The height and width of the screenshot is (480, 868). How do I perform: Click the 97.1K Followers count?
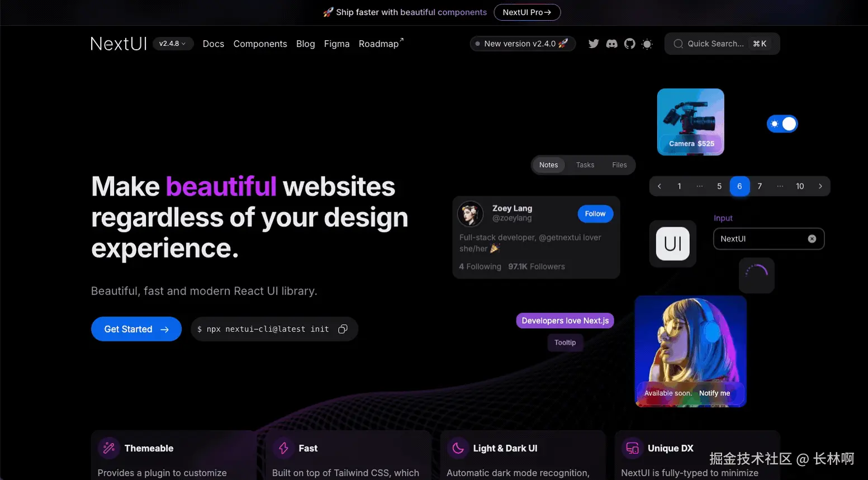pos(537,267)
